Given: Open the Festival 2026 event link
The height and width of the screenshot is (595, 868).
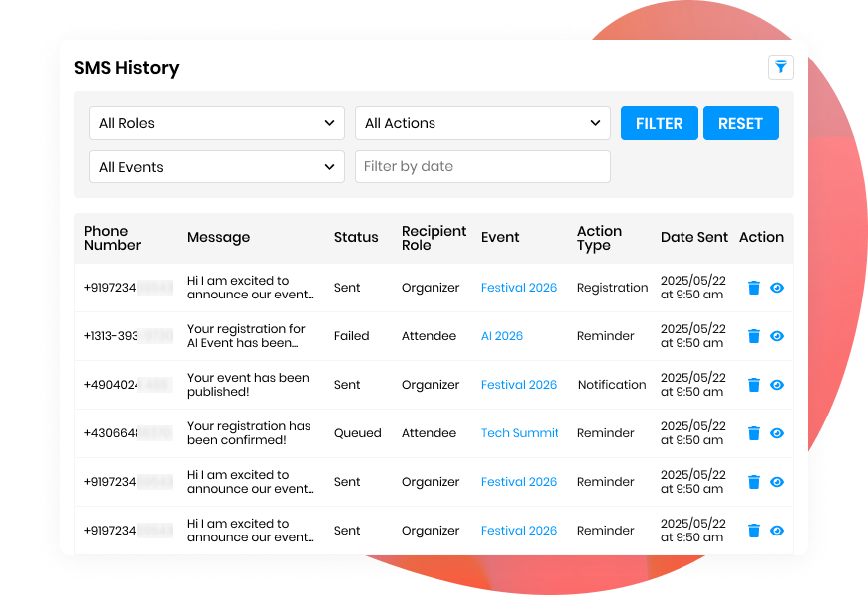Looking at the screenshot, I should tap(518, 287).
